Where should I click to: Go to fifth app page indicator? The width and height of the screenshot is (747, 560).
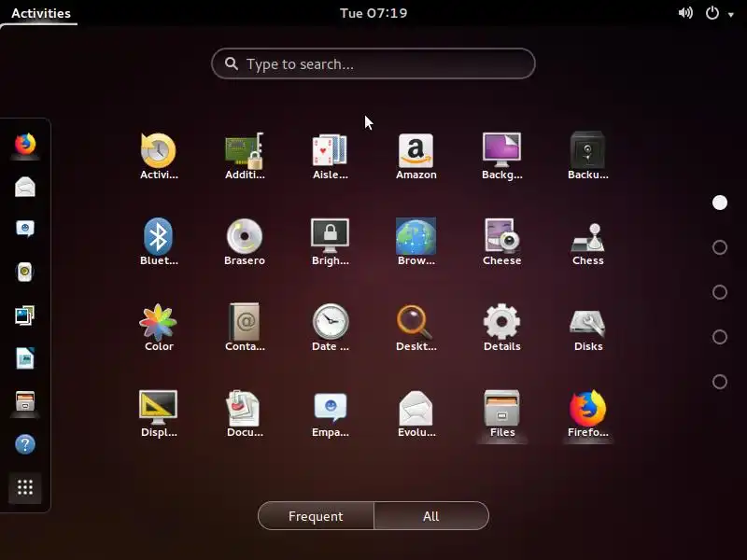[719, 382]
